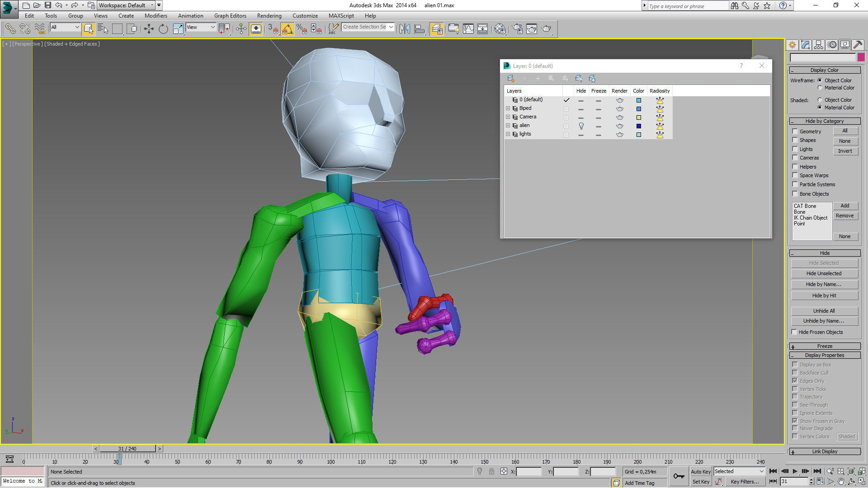This screenshot has width=868, height=488.
Task: Select Wireframe Material Color radio button
Action: (820, 88)
